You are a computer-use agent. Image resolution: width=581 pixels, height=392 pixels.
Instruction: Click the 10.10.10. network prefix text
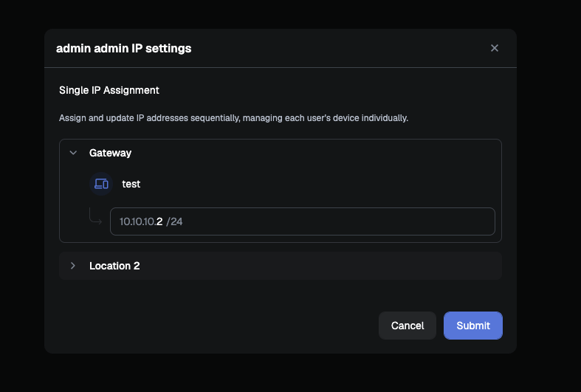137,221
